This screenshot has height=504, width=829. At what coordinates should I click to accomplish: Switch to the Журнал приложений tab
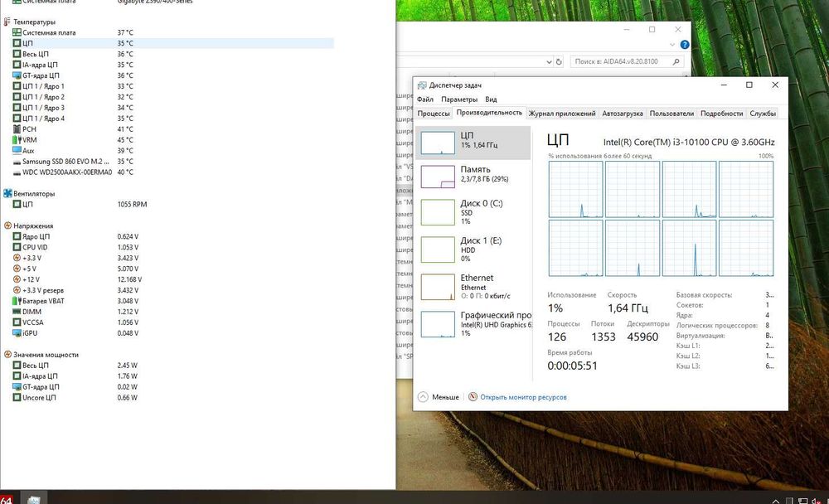pyautogui.click(x=562, y=114)
